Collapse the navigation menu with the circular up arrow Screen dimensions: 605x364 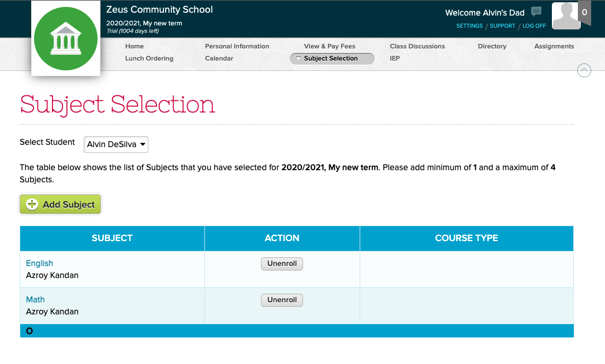point(584,70)
